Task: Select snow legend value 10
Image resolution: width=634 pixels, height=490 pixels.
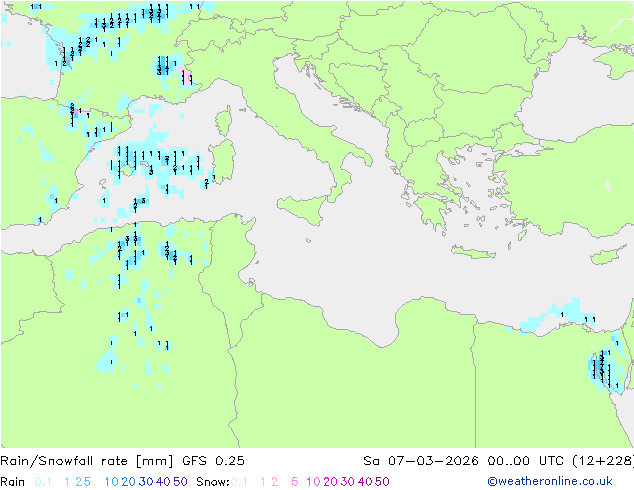Action: [x=313, y=482]
